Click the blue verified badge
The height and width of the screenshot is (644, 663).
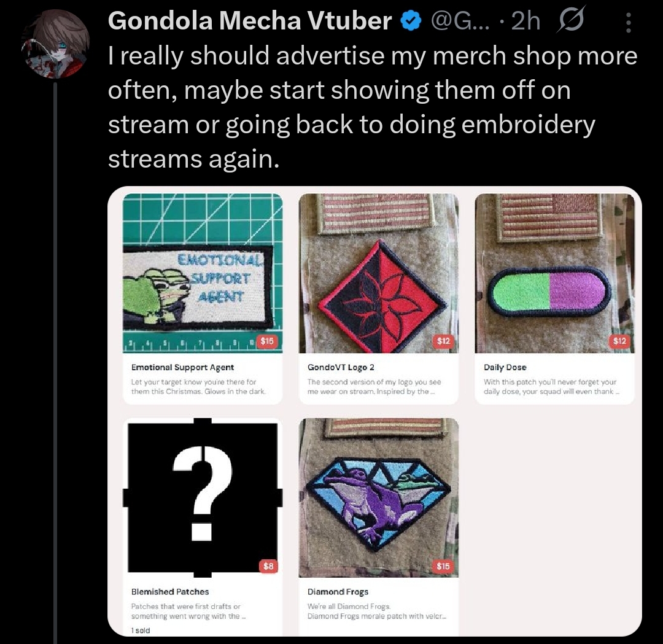coord(410,21)
